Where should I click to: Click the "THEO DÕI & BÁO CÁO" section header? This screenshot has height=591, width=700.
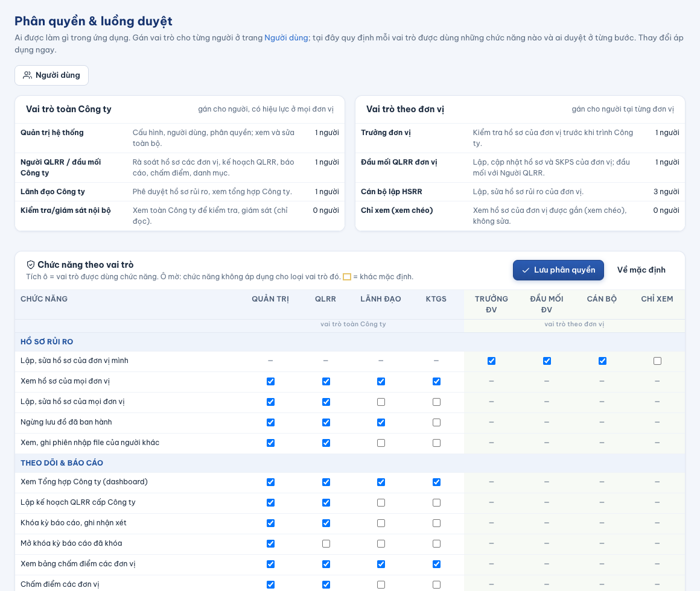62,463
